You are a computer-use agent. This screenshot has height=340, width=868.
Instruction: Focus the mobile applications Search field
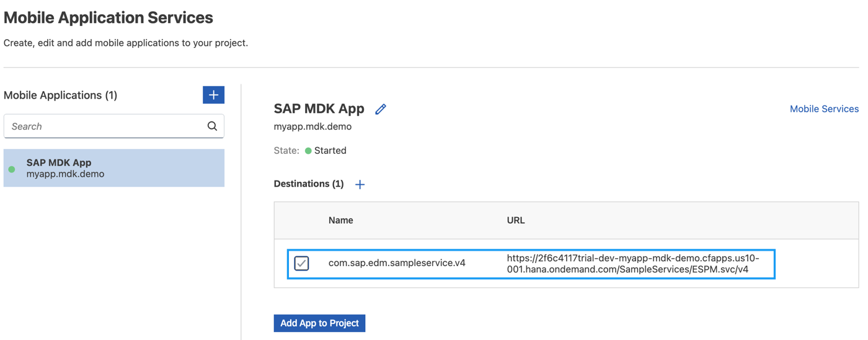tap(114, 126)
